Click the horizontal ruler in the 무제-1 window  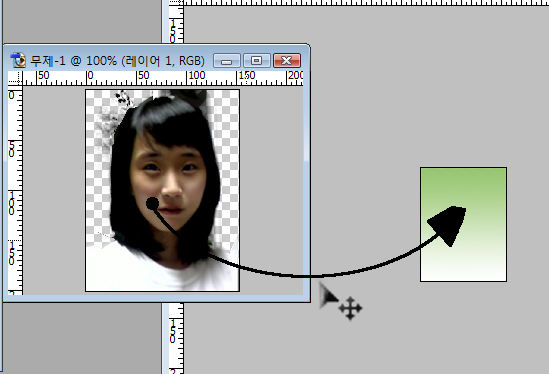[163, 78]
